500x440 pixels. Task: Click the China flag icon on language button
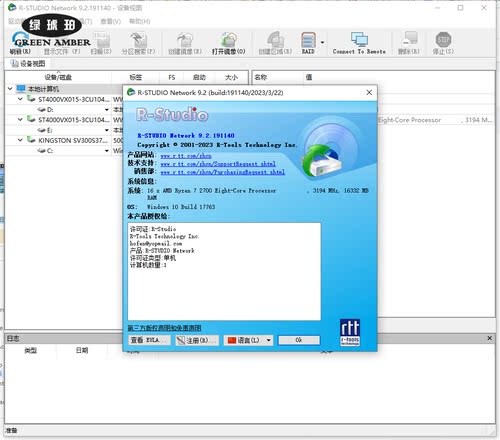(232, 340)
